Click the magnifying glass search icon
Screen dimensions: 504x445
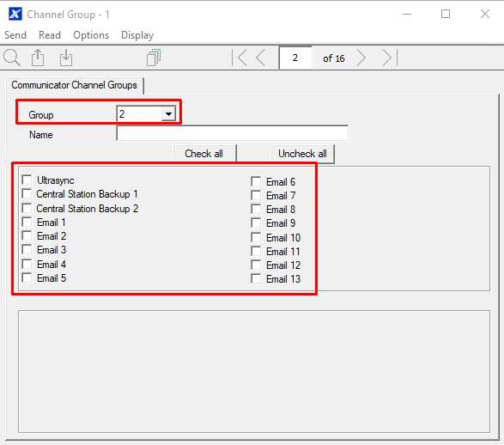coord(12,58)
